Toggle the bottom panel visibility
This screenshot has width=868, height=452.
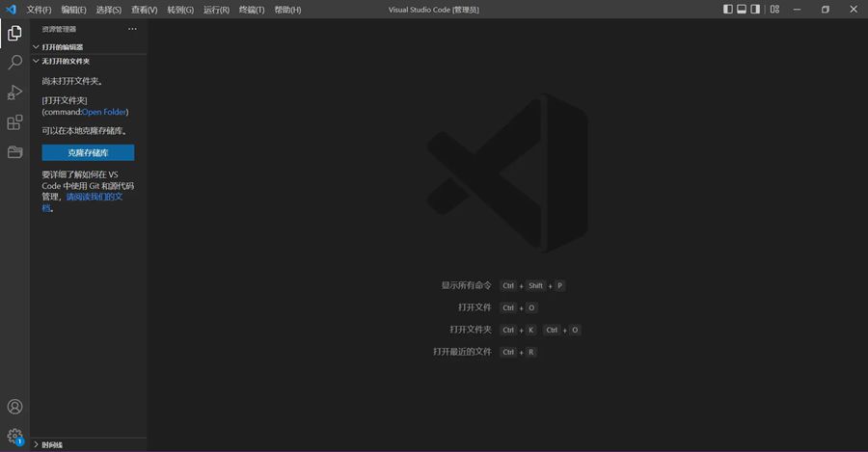[x=743, y=10]
